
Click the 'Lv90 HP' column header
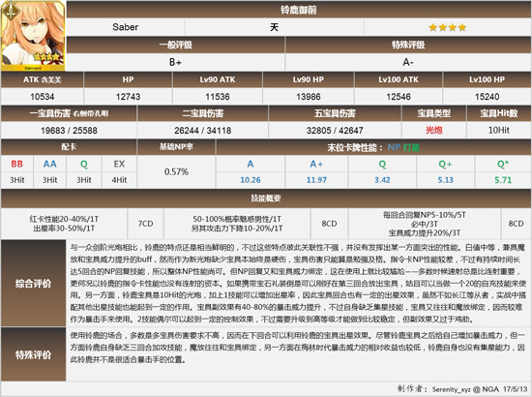309,79
